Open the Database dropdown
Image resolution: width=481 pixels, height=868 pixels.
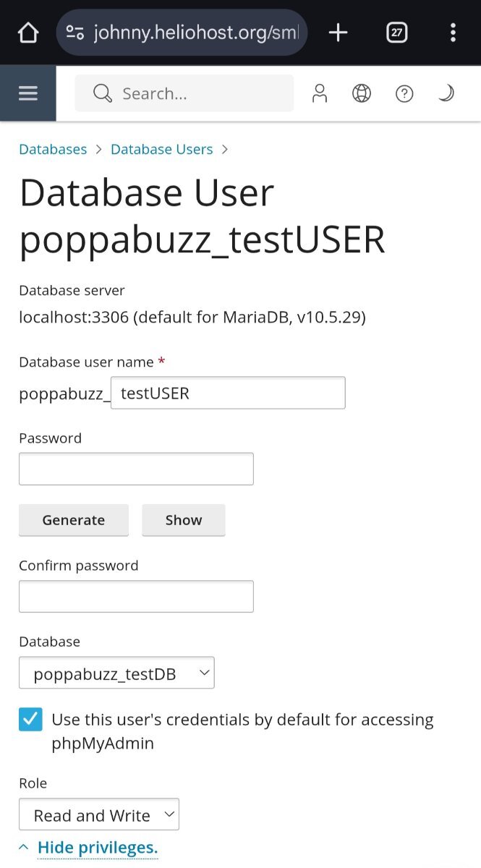[x=116, y=673]
